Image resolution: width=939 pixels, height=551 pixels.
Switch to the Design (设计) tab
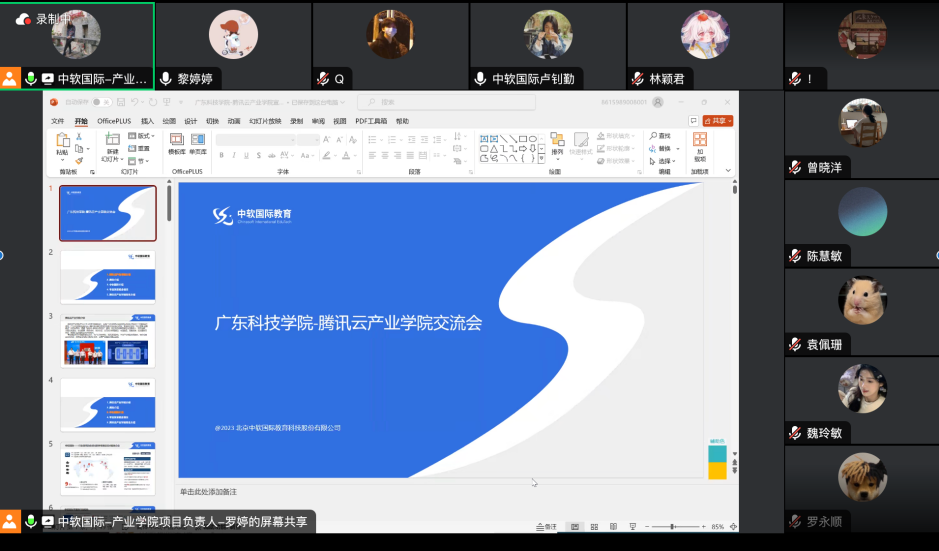(x=190, y=121)
